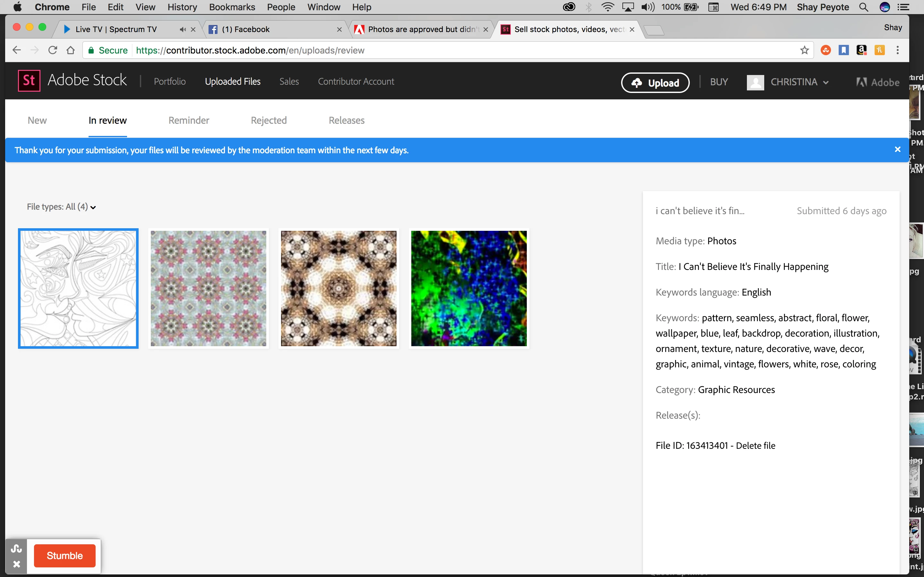The width and height of the screenshot is (924, 577).
Task: Open the StumbleUpon extension icon
Action: (826, 50)
